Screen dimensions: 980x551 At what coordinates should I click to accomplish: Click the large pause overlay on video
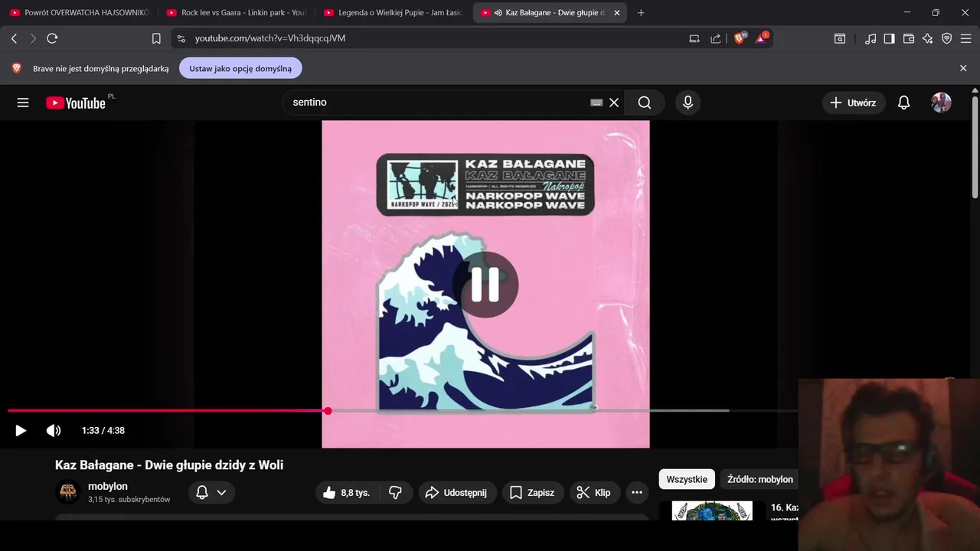(x=485, y=285)
